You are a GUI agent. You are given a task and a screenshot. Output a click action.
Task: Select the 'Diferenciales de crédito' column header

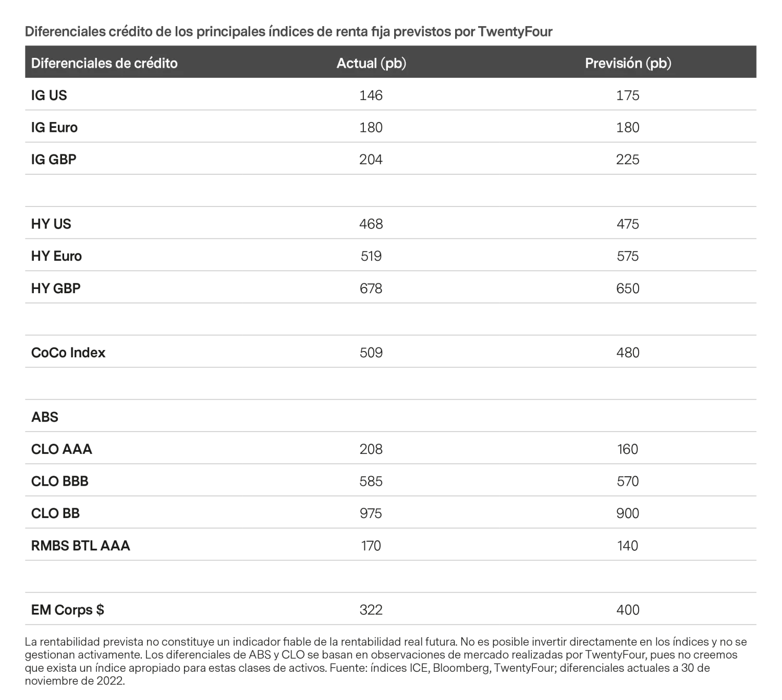point(104,63)
